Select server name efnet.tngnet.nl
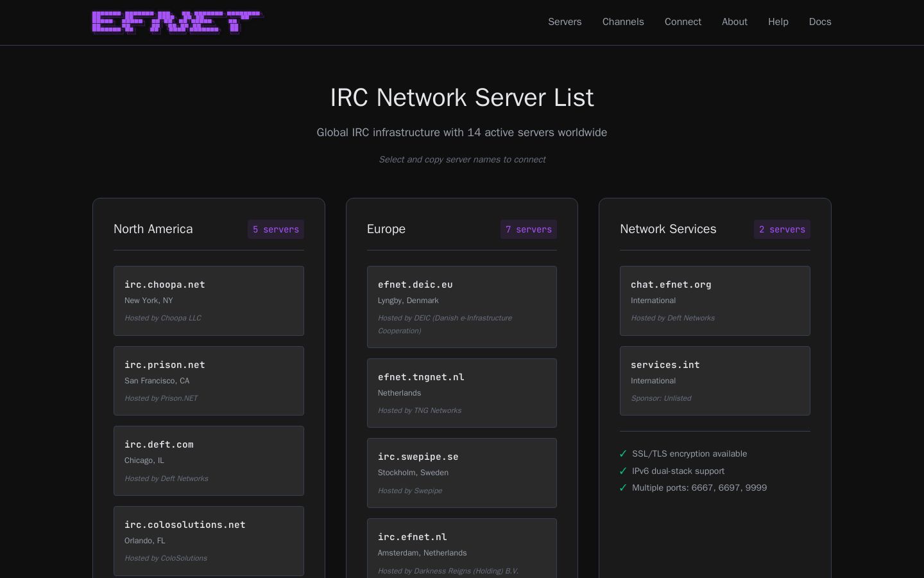The width and height of the screenshot is (924, 578). (421, 377)
